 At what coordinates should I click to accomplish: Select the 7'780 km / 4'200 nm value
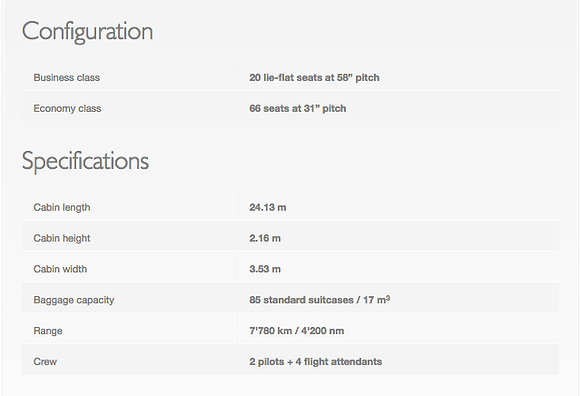click(297, 331)
